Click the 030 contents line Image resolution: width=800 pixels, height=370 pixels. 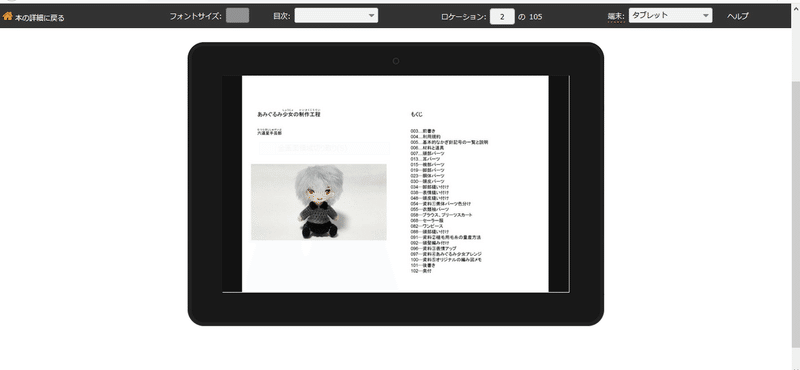coord(427,182)
